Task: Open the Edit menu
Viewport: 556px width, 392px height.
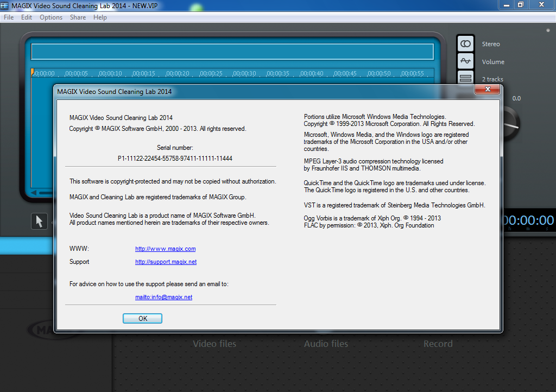Action: coord(27,17)
